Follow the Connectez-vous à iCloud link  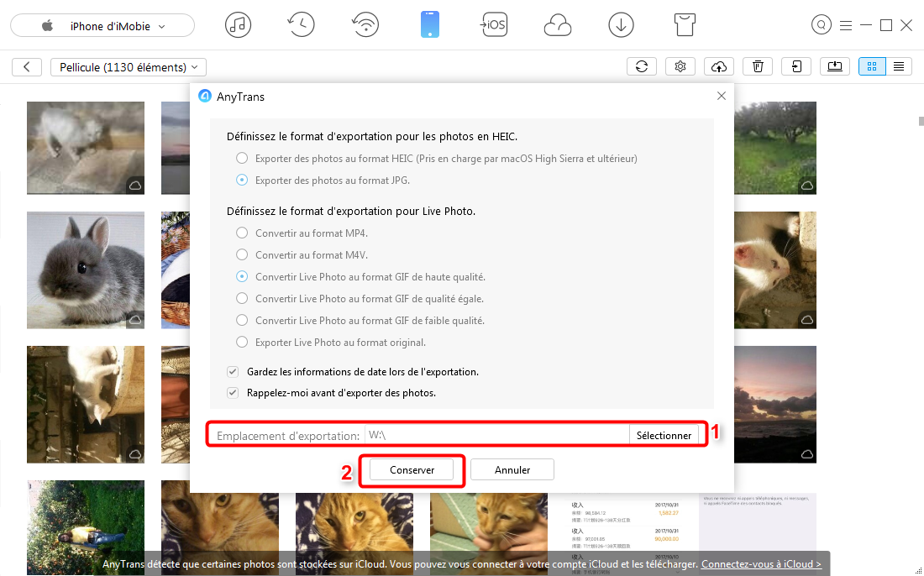click(x=760, y=563)
